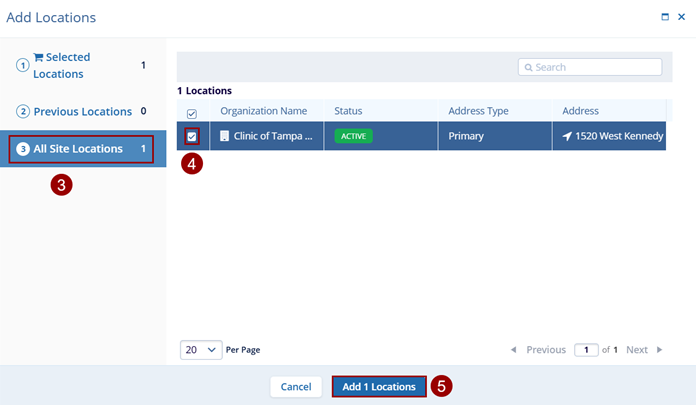Sort by the Organization Name column header
This screenshot has width=696, height=405.
pyautogui.click(x=264, y=111)
